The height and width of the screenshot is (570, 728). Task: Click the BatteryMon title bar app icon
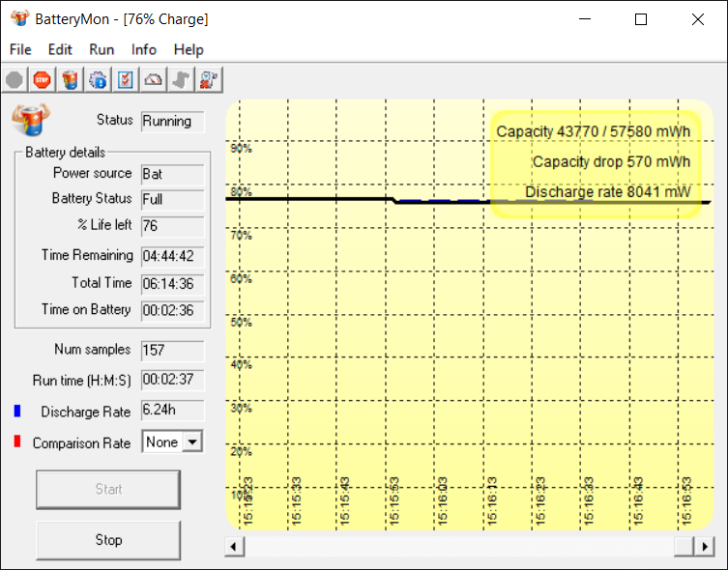point(20,18)
